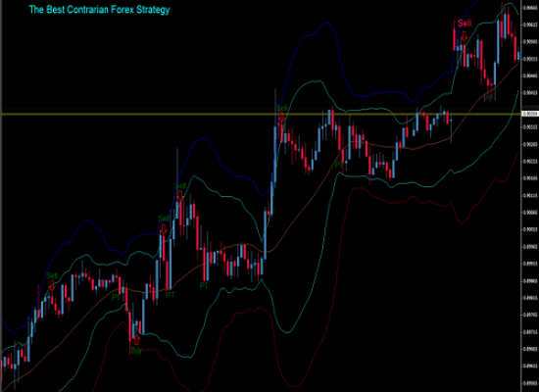Click the last candlestick on the chart
The height and width of the screenshot is (392, 539).
[x=518, y=56]
